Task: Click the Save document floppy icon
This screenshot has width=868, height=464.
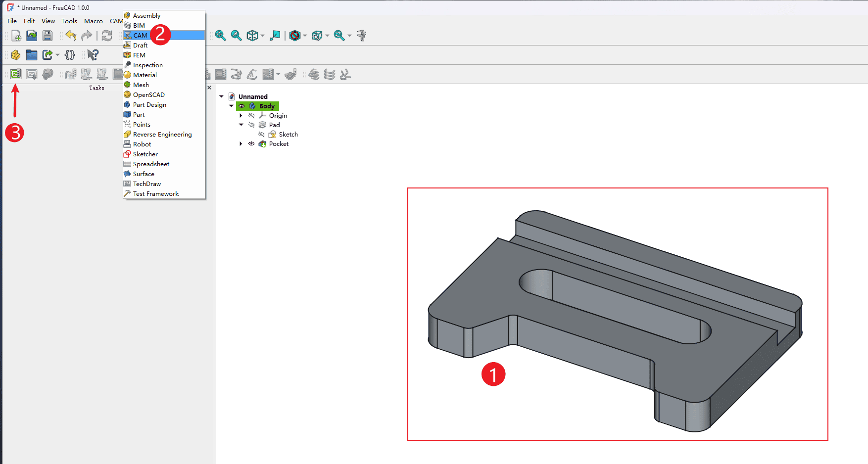Action: click(x=48, y=36)
